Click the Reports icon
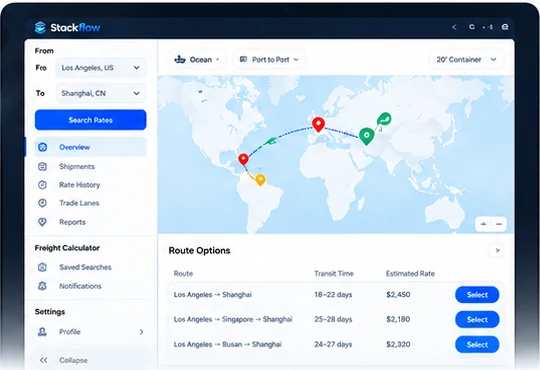 point(42,222)
